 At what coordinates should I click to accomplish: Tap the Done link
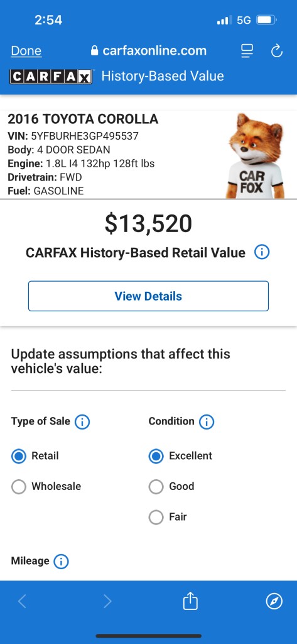(26, 51)
